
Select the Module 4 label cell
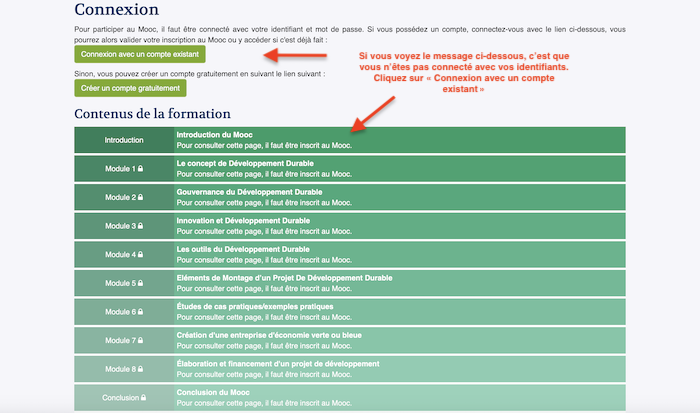point(124,254)
